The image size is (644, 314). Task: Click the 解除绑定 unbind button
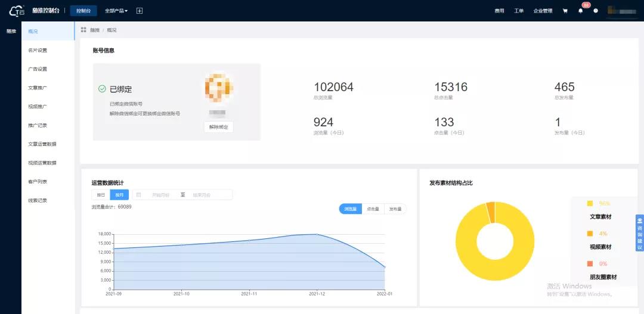[218, 127]
